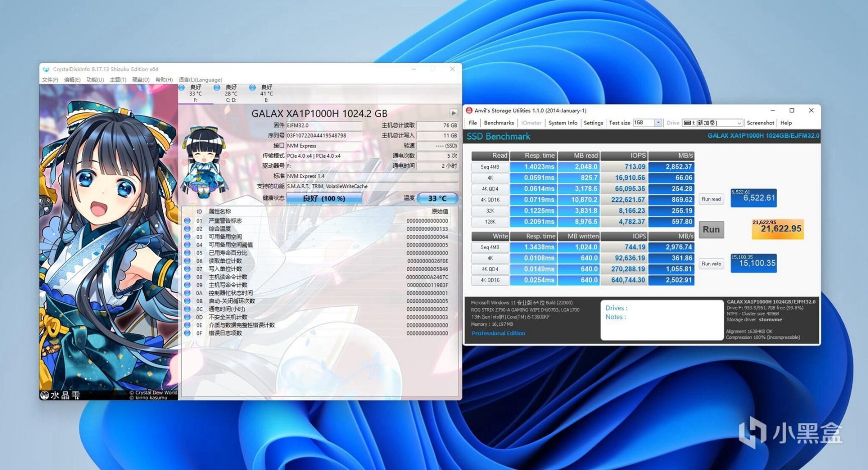Click status orb for attribute 06 读取单位计数
Screen dimensions: 868x470
click(187, 261)
